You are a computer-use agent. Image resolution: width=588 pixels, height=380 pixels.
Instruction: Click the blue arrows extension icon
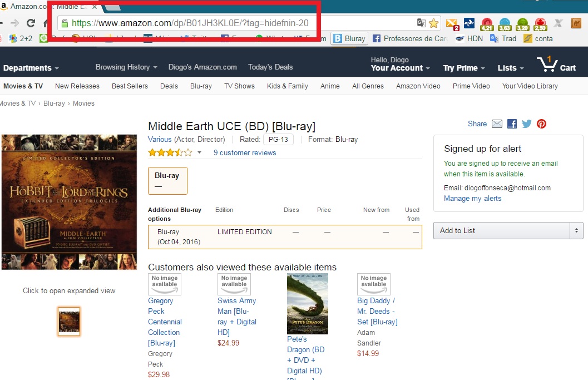469,23
